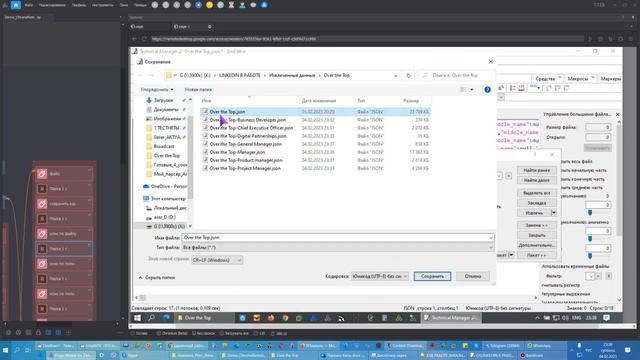The width and height of the screenshot is (640, 360).
Task: Click Найти далее in the find dialog
Action: [x=537, y=180]
